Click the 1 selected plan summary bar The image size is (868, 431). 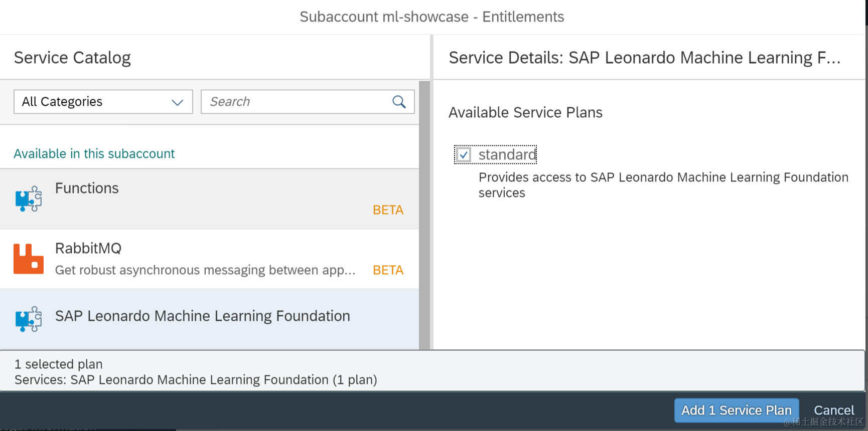[x=431, y=371]
